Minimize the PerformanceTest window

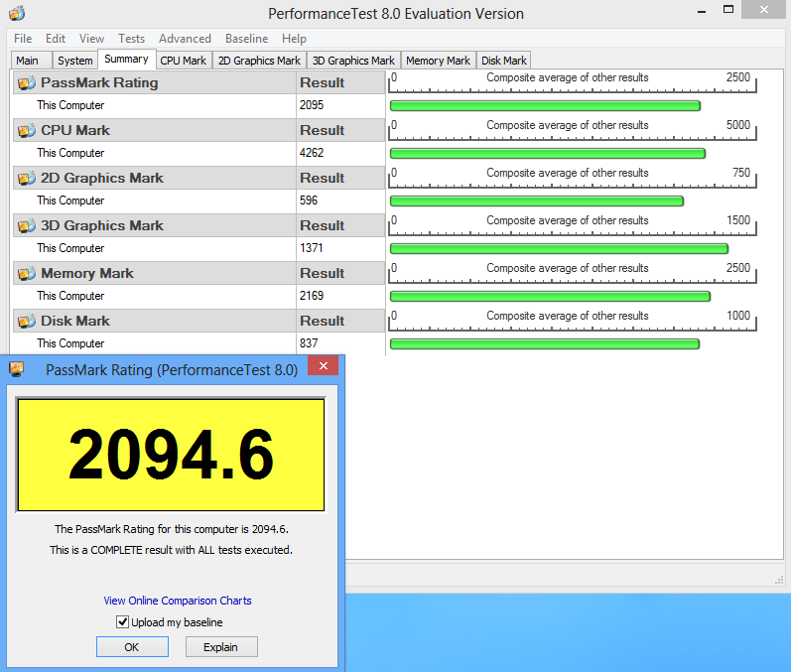click(x=702, y=12)
